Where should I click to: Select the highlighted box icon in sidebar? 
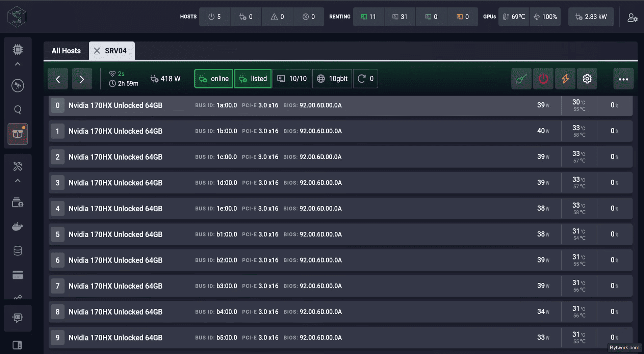click(x=18, y=134)
